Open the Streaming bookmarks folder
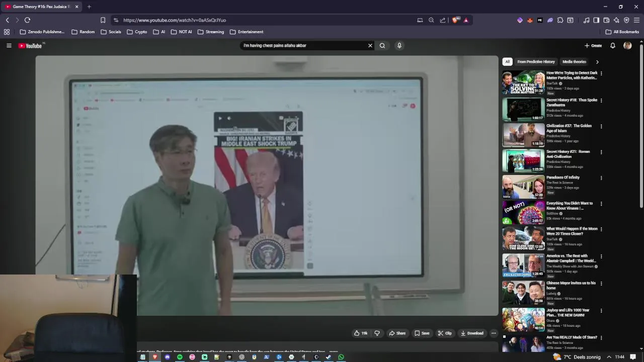The width and height of the screenshot is (644, 362). tap(211, 32)
